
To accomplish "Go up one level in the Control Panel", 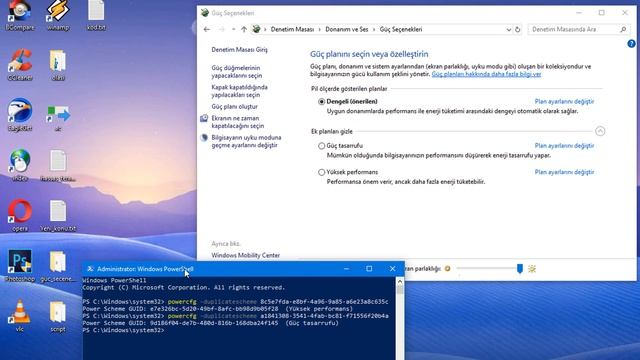I will tap(244, 29).
